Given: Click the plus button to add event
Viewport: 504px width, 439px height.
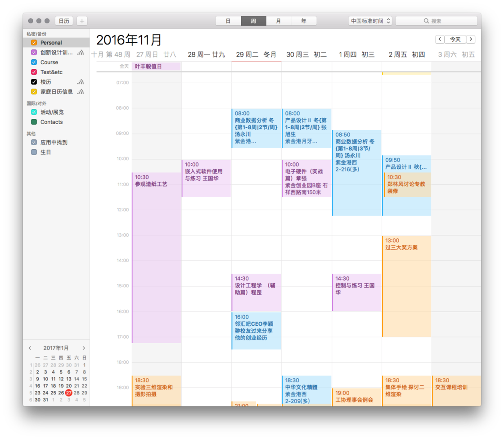Looking at the screenshot, I should tap(82, 21).
